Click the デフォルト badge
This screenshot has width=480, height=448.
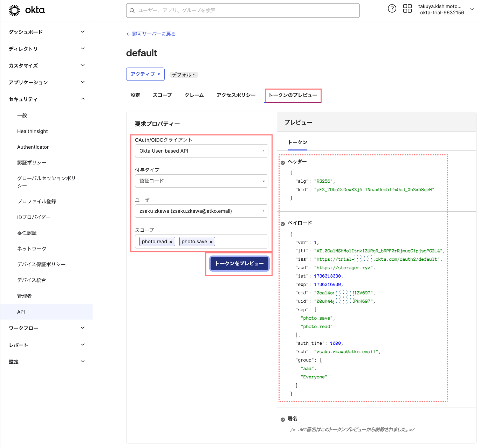184,75
